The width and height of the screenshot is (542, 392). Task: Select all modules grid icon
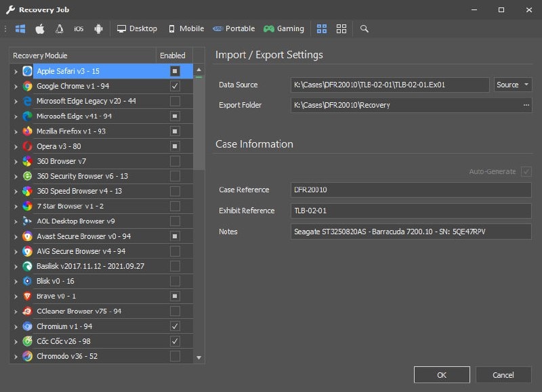pos(322,28)
